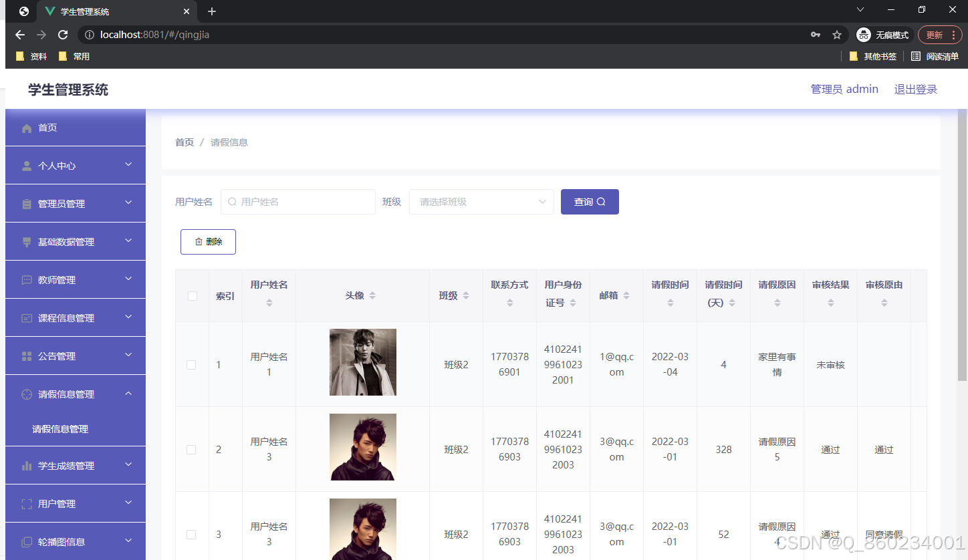This screenshot has width=968, height=560.
Task: Check the checkbox for row 1
Action: point(191,365)
